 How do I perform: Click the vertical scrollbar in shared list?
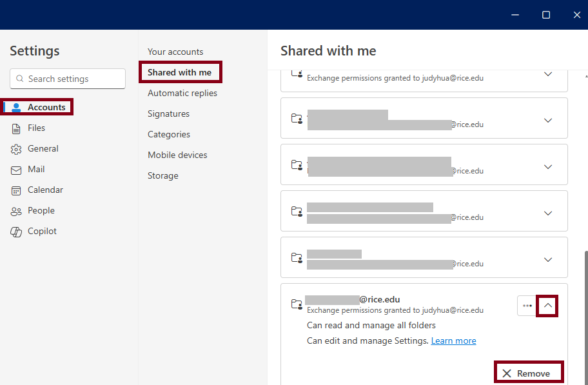point(585,310)
